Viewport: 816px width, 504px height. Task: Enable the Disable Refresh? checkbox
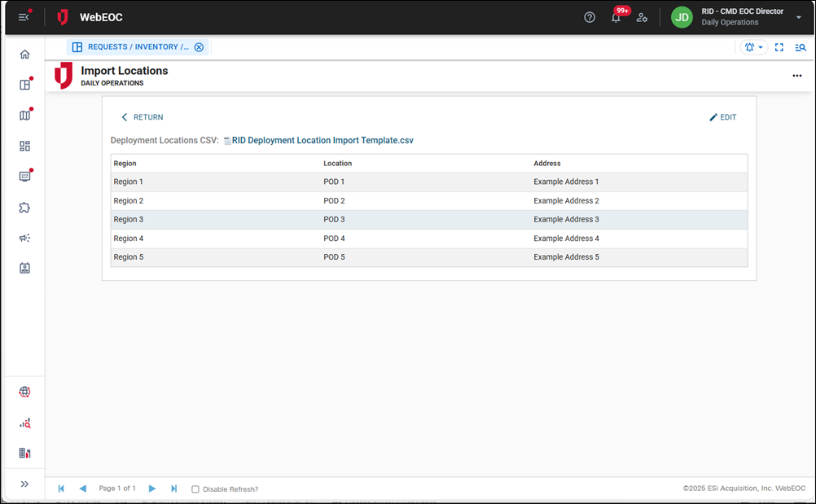(x=195, y=489)
